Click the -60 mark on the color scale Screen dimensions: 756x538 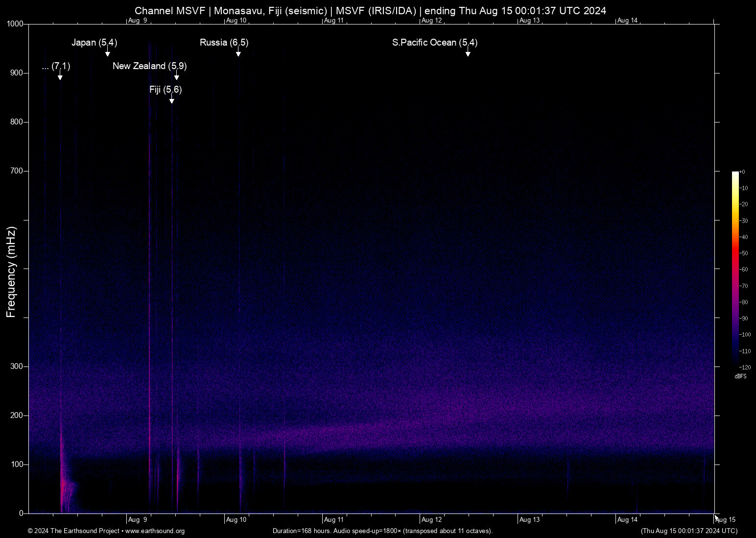744,269
